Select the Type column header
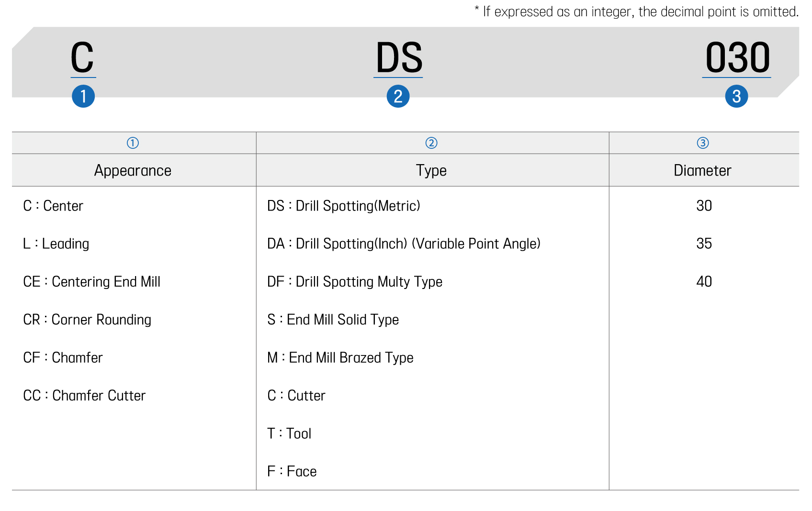 click(x=431, y=171)
